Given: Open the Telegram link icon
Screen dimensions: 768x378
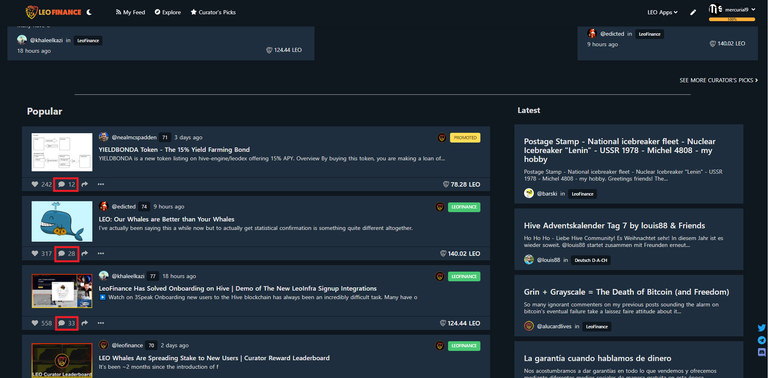Looking at the screenshot, I should pyautogui.click(x=761, y=340).
